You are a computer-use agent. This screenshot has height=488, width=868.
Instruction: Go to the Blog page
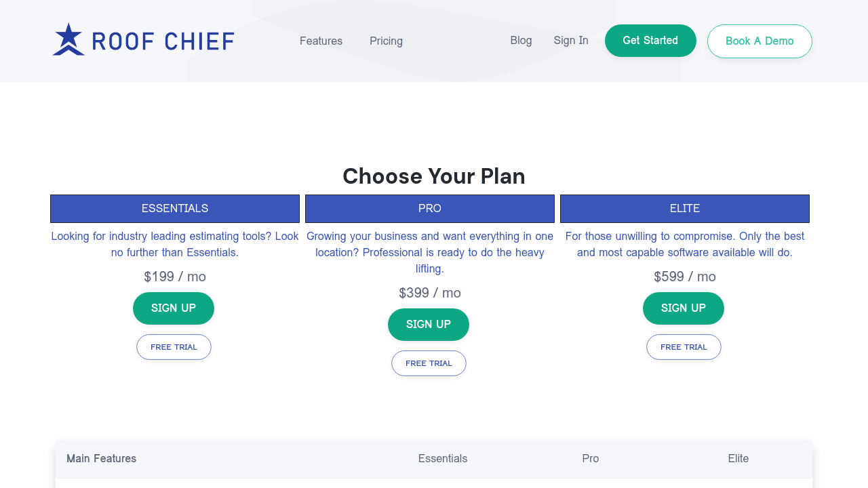[521, 40]
